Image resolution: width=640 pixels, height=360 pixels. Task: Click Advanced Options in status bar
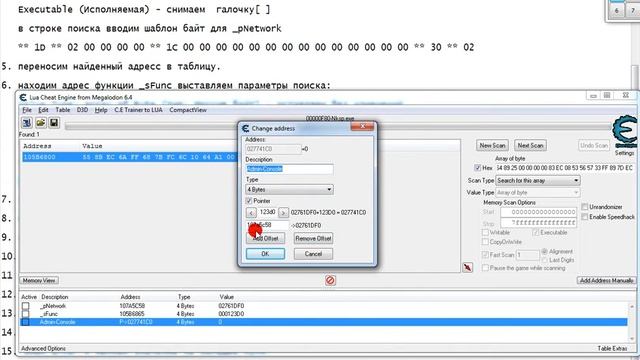coord(43,349)
